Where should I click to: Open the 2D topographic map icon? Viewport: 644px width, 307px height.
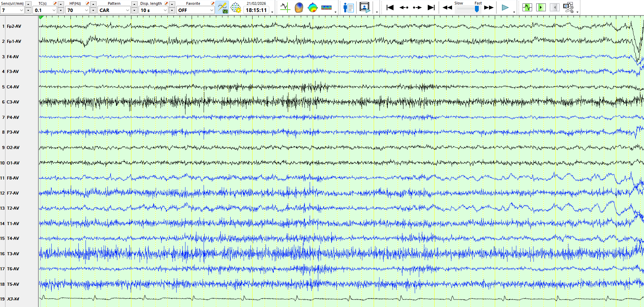point(312,8)
